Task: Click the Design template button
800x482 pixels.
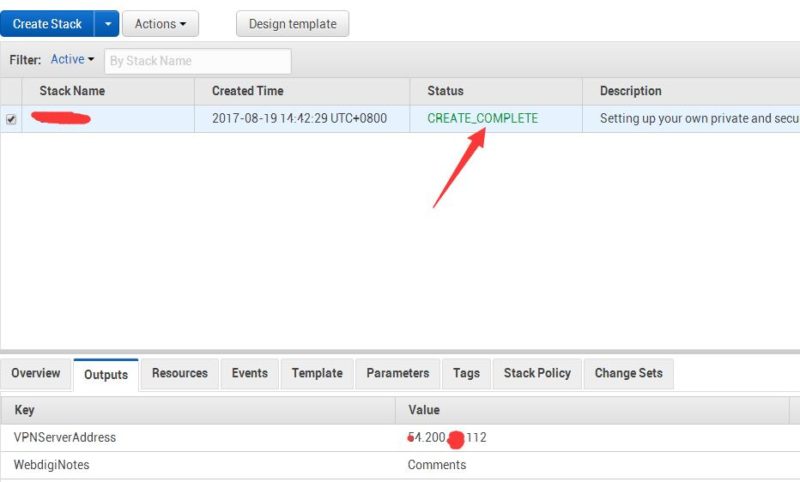Action: pyautogui.click(x=293, y=24)
